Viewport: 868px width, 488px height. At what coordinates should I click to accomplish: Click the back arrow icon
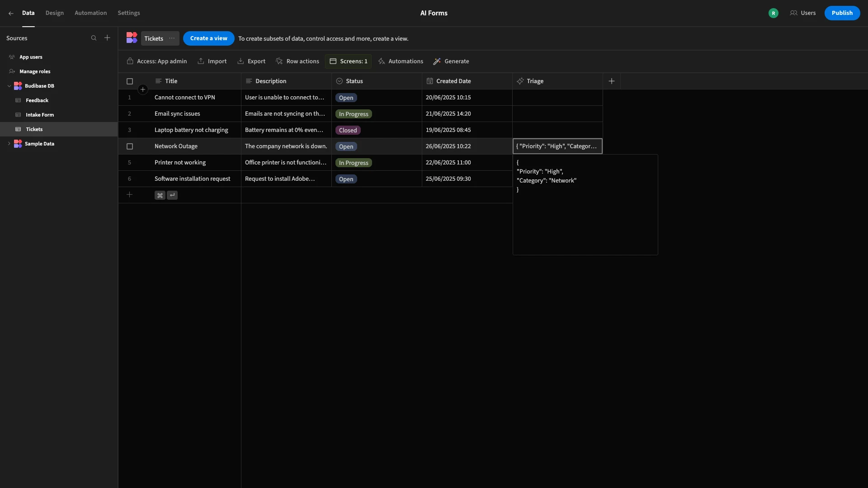11,14
